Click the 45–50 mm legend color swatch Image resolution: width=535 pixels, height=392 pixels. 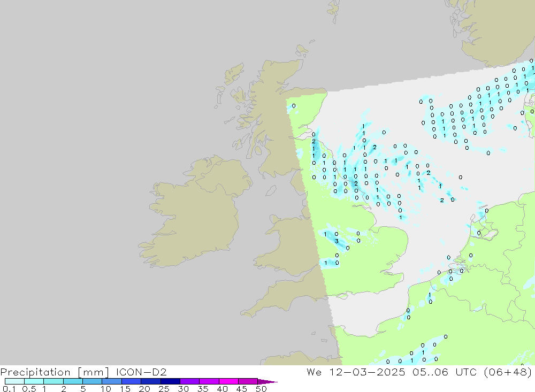tap(248, 381)
